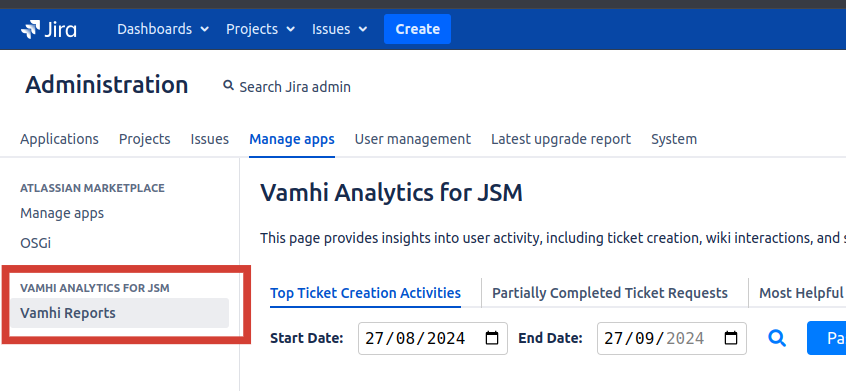Image resolution: width=846 pixels, height=391 pixels.
Task: Open the Projects dropdown in top bar
Action: 260,29
